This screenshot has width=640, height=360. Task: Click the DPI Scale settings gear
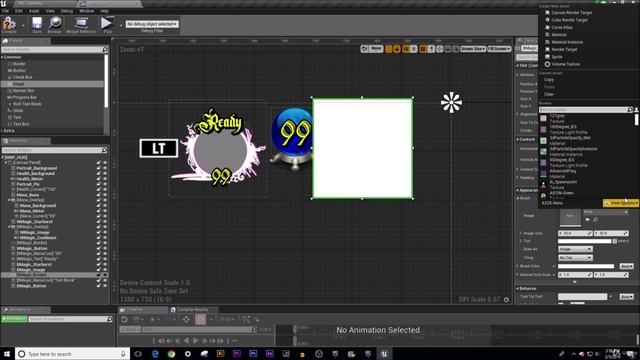pos(506,300)
